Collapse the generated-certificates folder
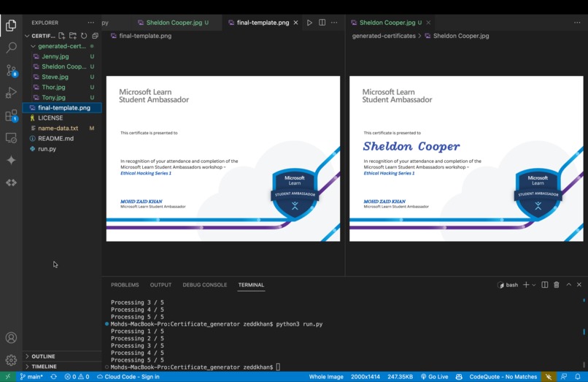Image resolution: width=588 pixels, height=382 pixels. click(x=62, y=46)
